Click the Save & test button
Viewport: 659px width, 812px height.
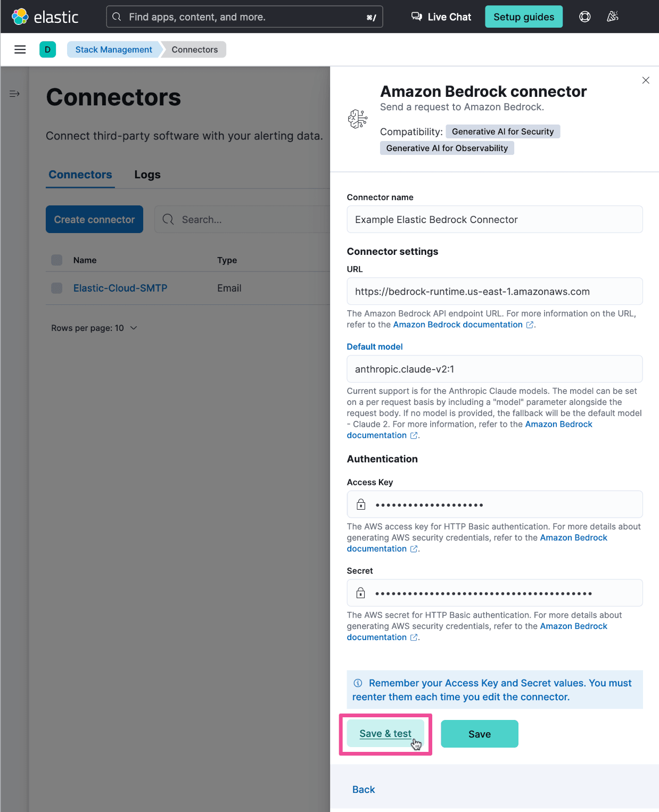(385, 734)
